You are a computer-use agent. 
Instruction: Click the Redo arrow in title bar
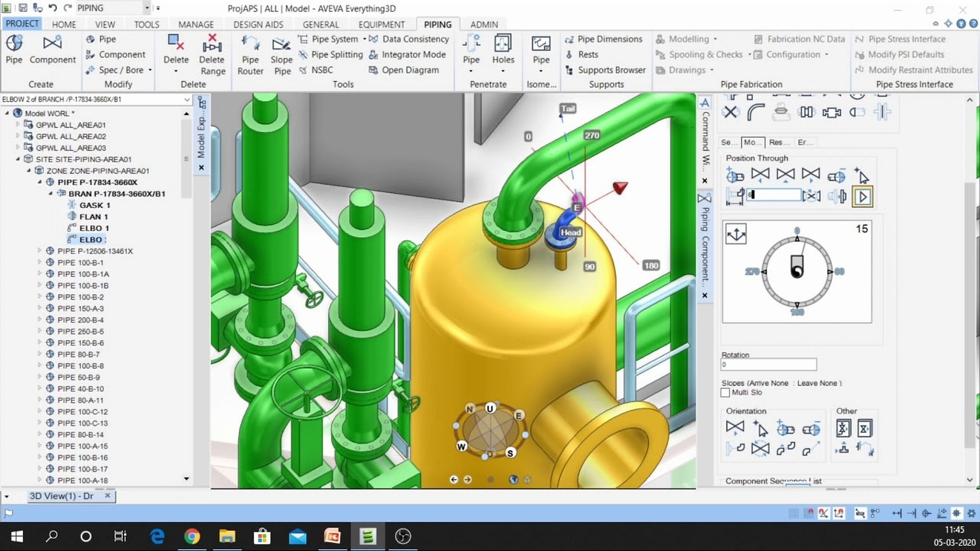[68, 8]
